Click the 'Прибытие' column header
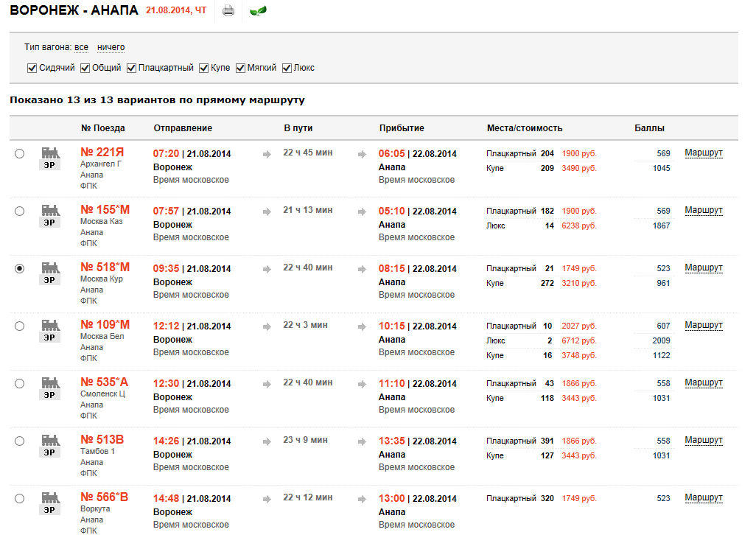Image resolution: width=756 pixels, height=535 pixels. point(402,128)
